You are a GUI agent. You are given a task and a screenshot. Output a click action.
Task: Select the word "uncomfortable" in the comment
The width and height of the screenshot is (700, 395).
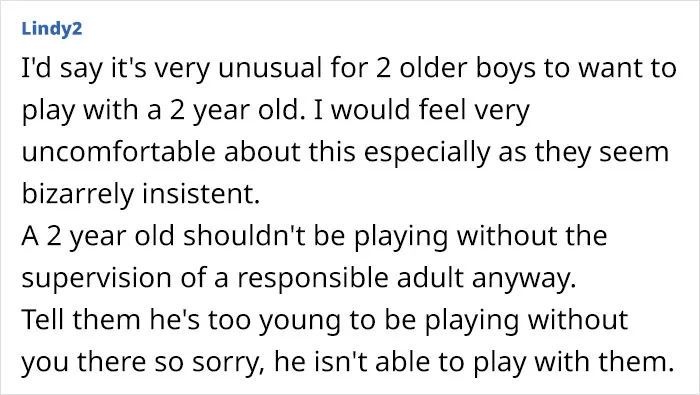click(x=119, y=152)
